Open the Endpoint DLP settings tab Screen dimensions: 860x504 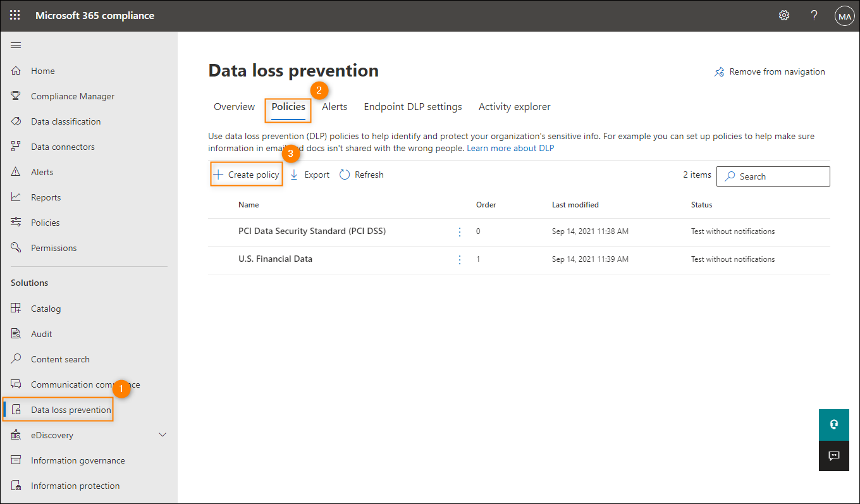[x=413, y=107]
